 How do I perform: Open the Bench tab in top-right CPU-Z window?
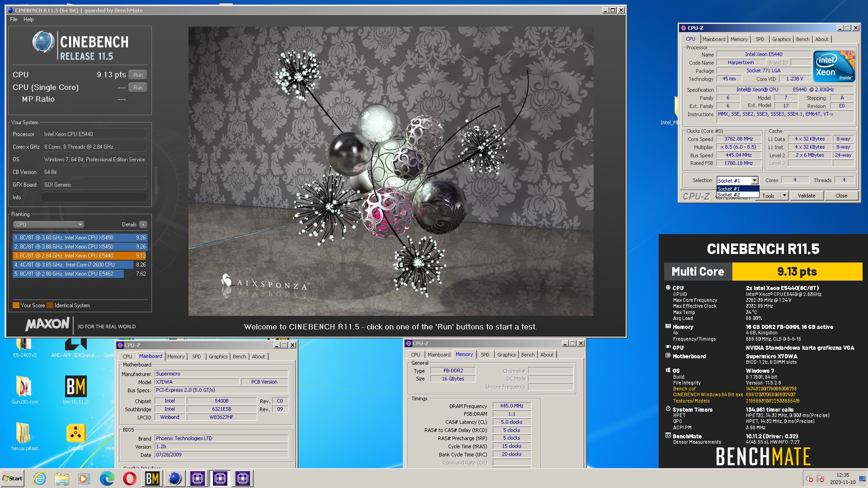(802, 39)
